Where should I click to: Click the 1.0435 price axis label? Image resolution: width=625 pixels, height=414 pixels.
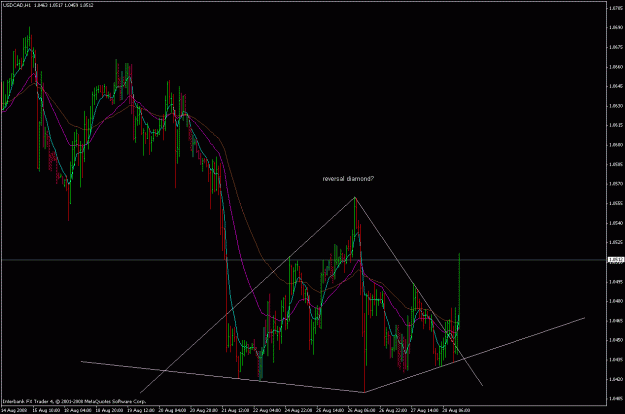[x=616, y=360]
